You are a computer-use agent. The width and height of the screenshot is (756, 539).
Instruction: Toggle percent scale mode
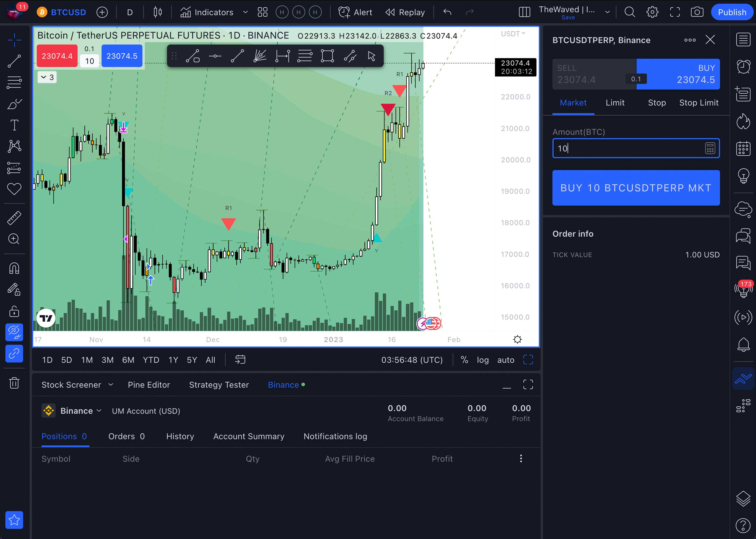tap(464, 360)
